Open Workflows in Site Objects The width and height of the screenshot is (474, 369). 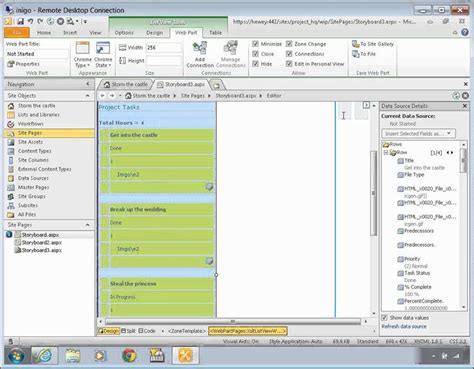[30, 124]
